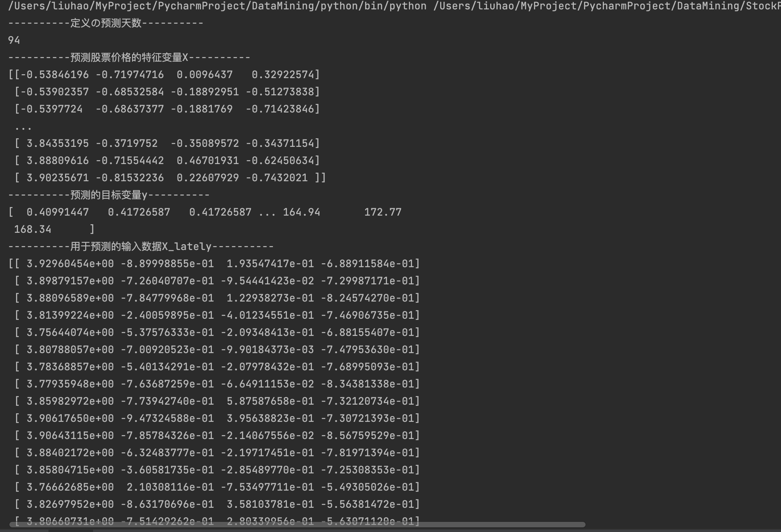Click the value -9.90184373e-03 in X_lately
The image size is (781, 532).
point(267,350)
